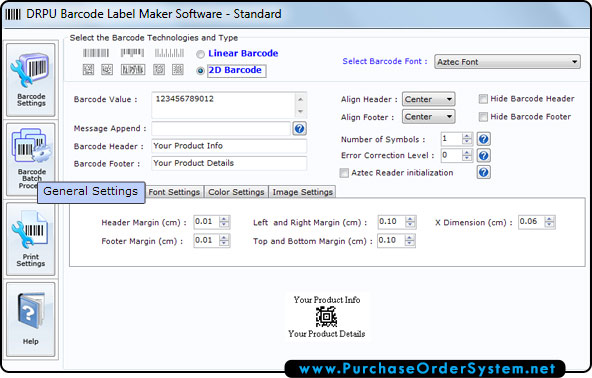Click the DRPU barcode app icon in the title bar

[x=13, y=14]
